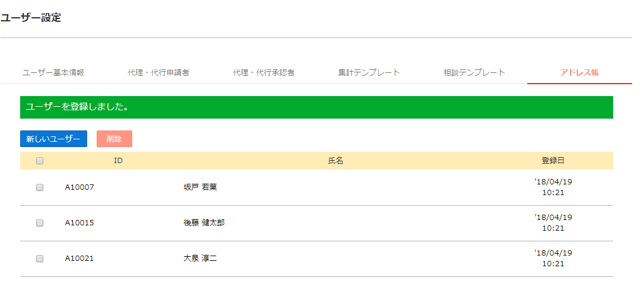Click the 登録日 column header

coord(553,161)
